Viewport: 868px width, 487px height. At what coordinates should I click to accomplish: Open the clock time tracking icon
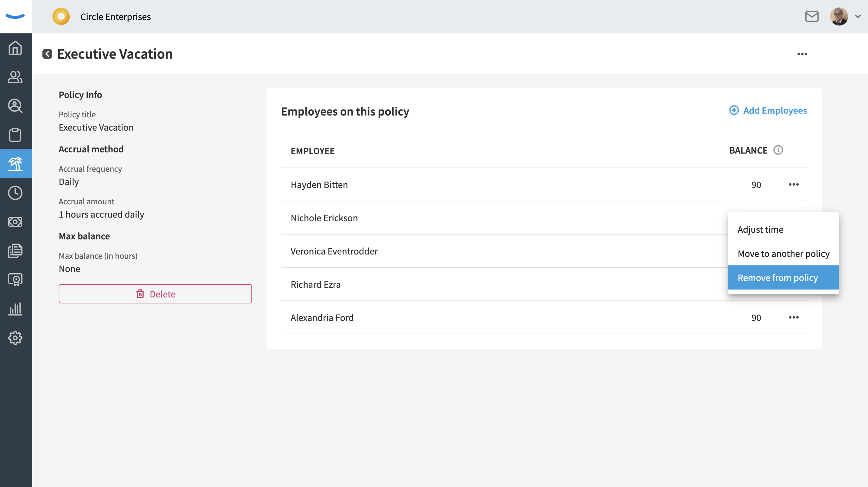(15, 193)
